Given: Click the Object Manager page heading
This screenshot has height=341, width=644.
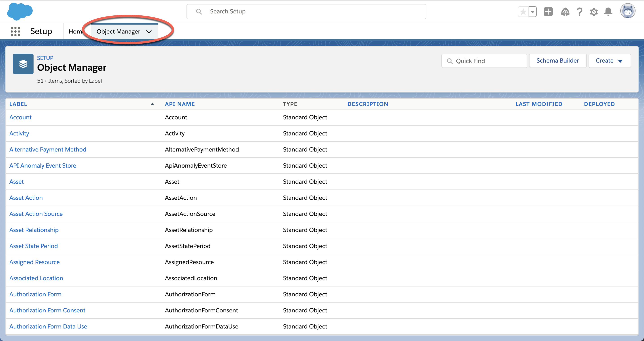Looking at the screenshot, I should (x=72, y=67).
